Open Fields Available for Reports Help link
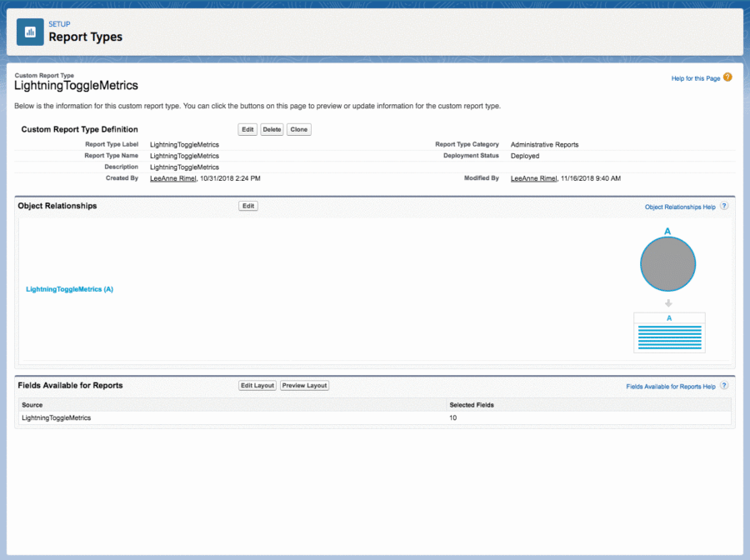This screenshot has height=560, width=750. 671,387
